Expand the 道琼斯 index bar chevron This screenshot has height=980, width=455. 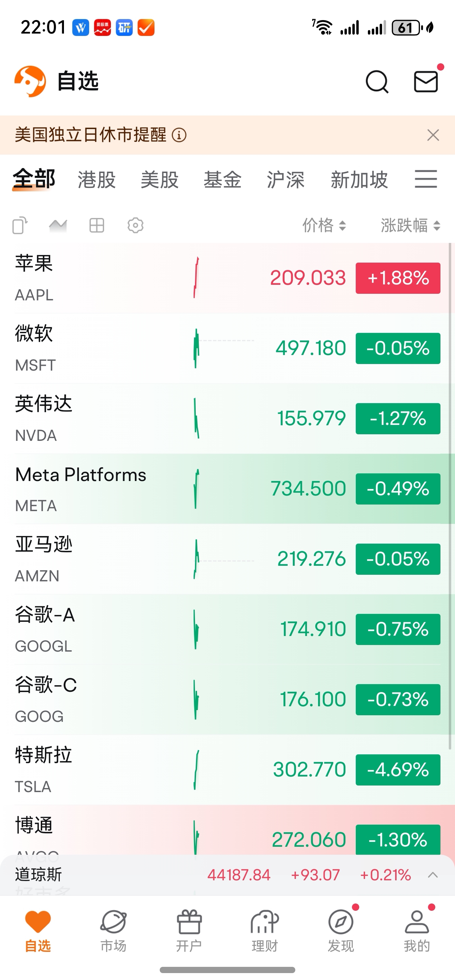pyautogui.click(x=433, y=874)
